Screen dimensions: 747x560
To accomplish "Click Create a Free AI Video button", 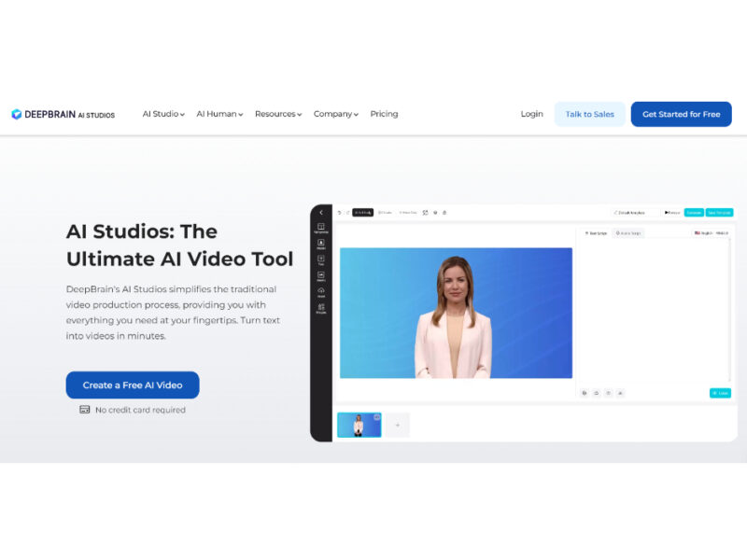I will click(133, 385).
